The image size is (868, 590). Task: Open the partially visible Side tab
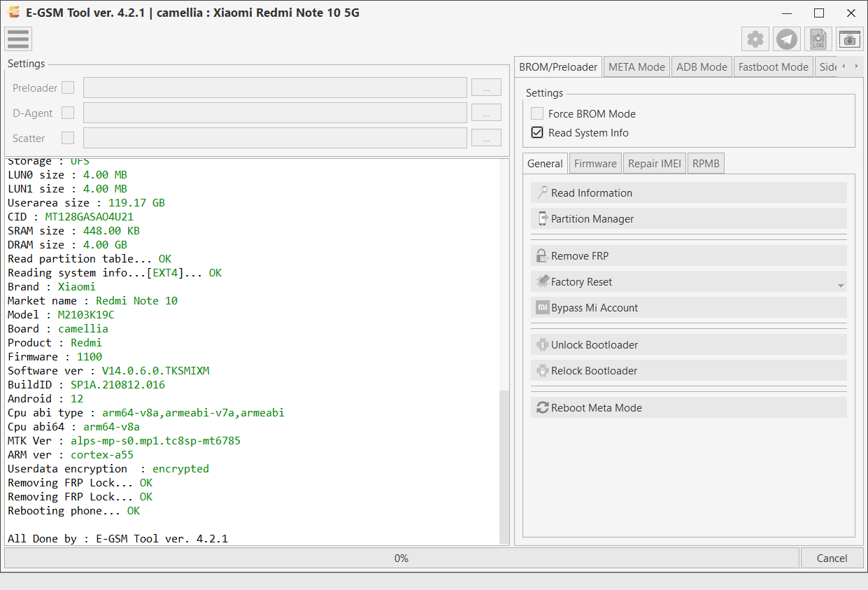click(826, 67)
